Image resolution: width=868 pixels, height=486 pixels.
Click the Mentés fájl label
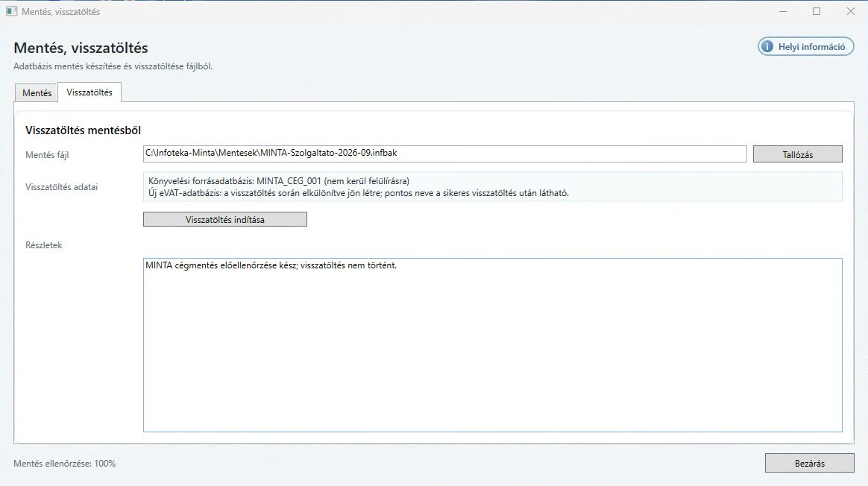pyautogui.click(x=47, y=155)
